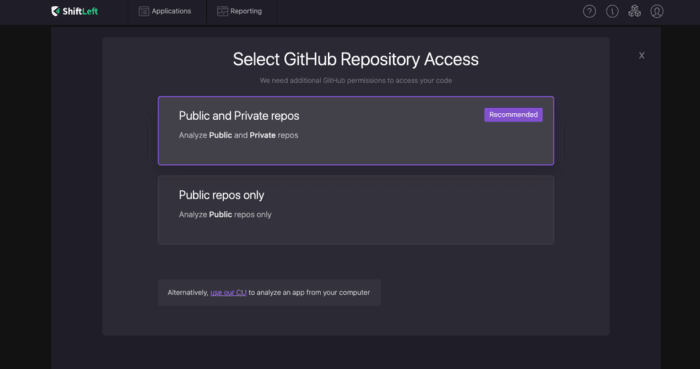Open the user profile icon
This screenshot has width=700, height=369.
point(657,11)
